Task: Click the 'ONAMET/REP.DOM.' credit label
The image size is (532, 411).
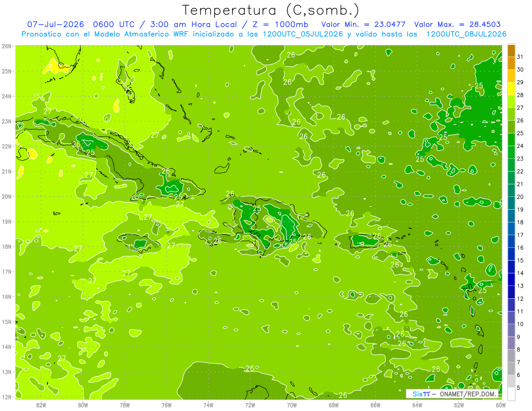Action: 468,394
